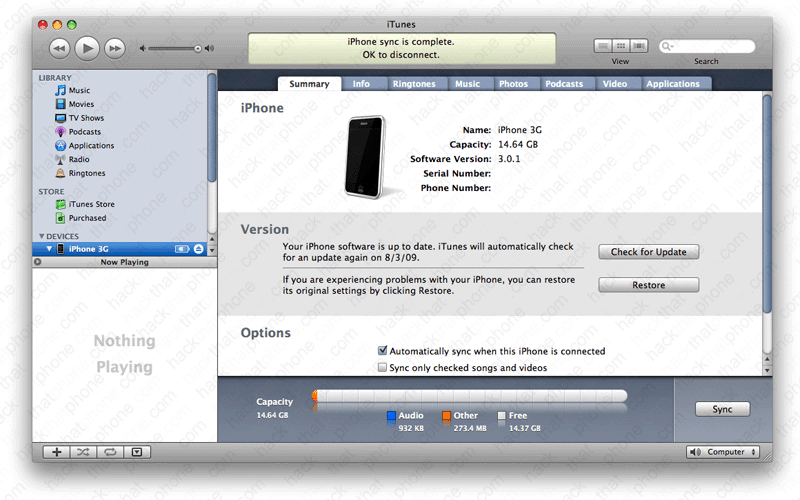Click the Free 14.37 GB value
The width and height of the screenshot is (800, 500).
click(x=524, y=429)
